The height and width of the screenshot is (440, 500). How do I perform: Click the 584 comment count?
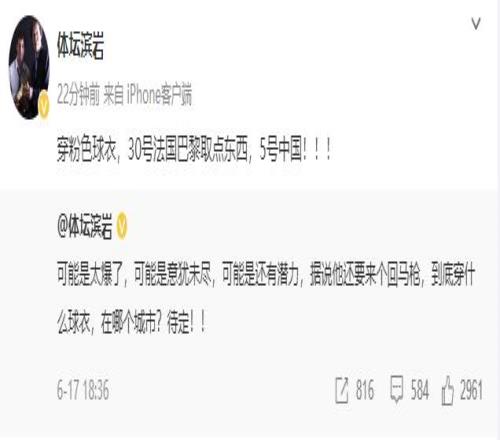tap(420, 390)
